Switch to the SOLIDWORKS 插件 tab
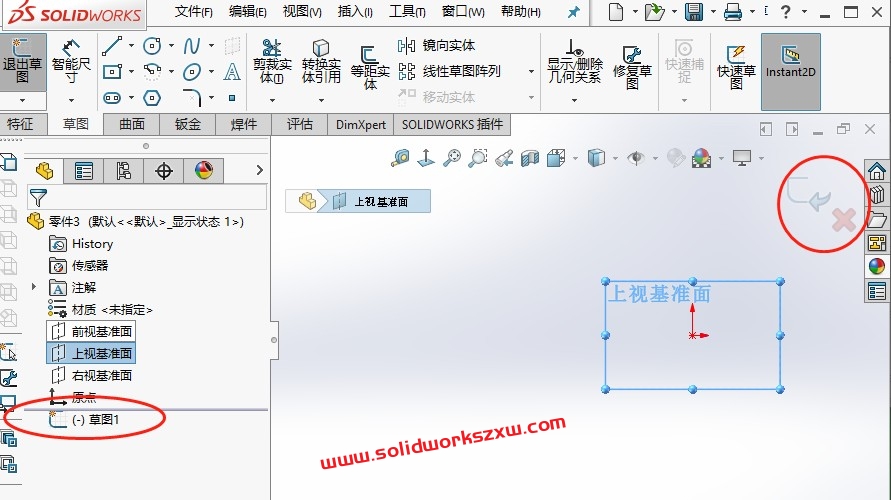 pyautogui.click(x=452, y=124)
